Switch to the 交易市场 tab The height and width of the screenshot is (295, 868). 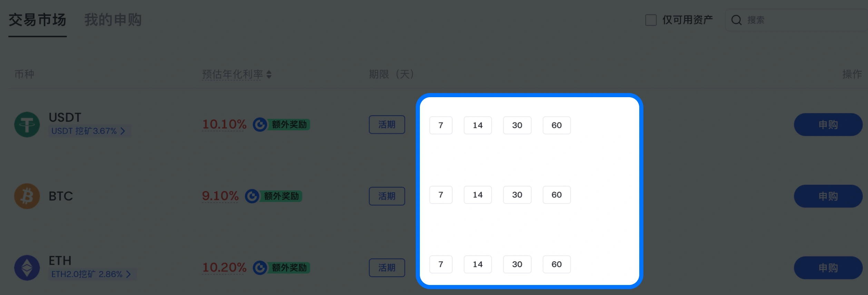click(37, 20)
